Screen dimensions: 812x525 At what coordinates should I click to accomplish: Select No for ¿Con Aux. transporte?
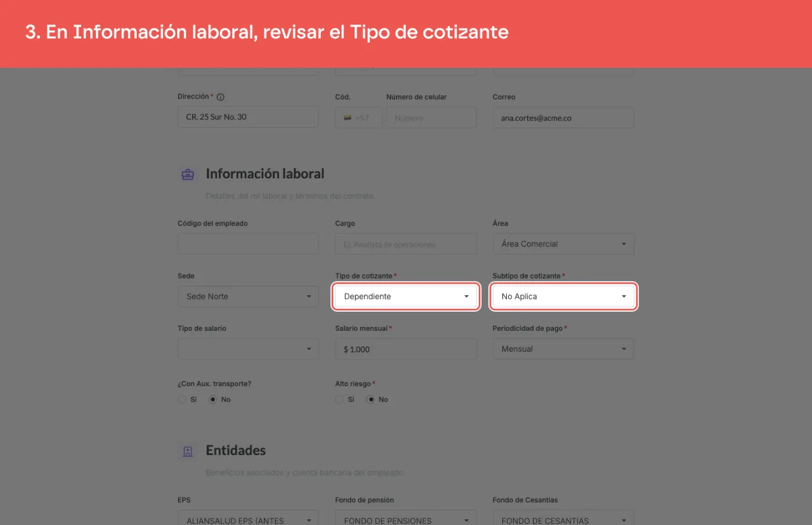[213, 399]
